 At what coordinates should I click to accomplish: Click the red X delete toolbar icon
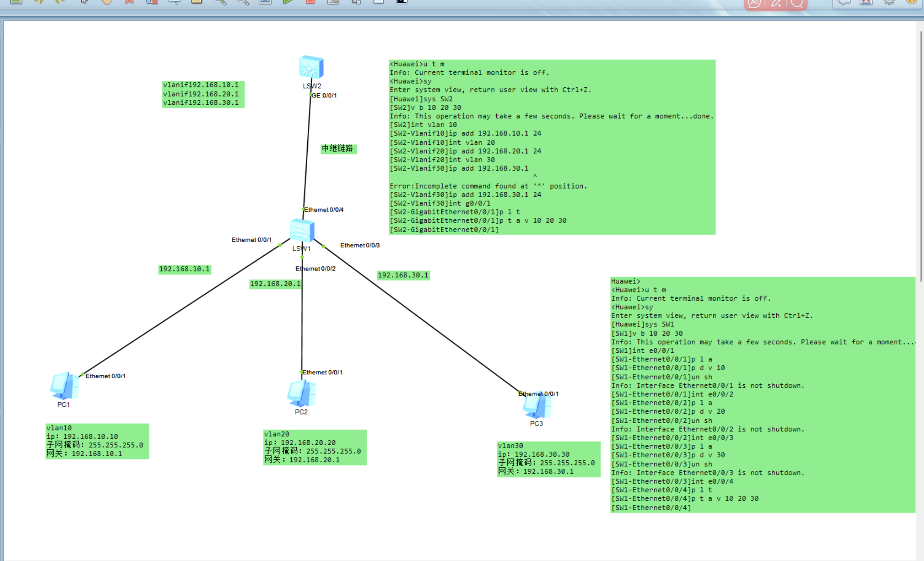click(x=129, y=2)
